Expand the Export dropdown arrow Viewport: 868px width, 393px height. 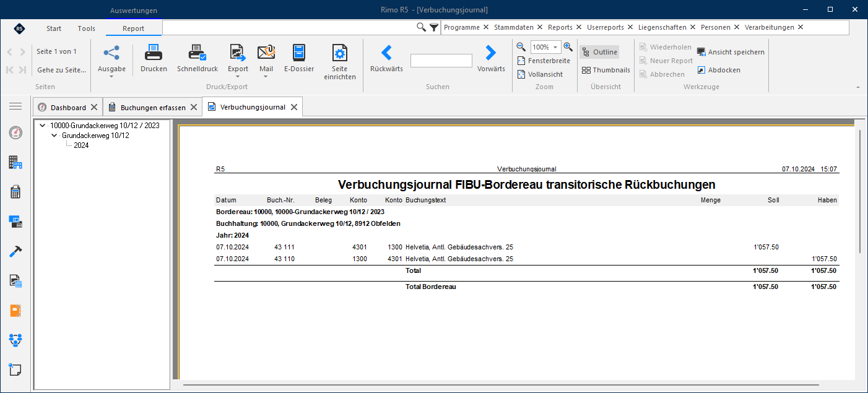pos(238,77)
